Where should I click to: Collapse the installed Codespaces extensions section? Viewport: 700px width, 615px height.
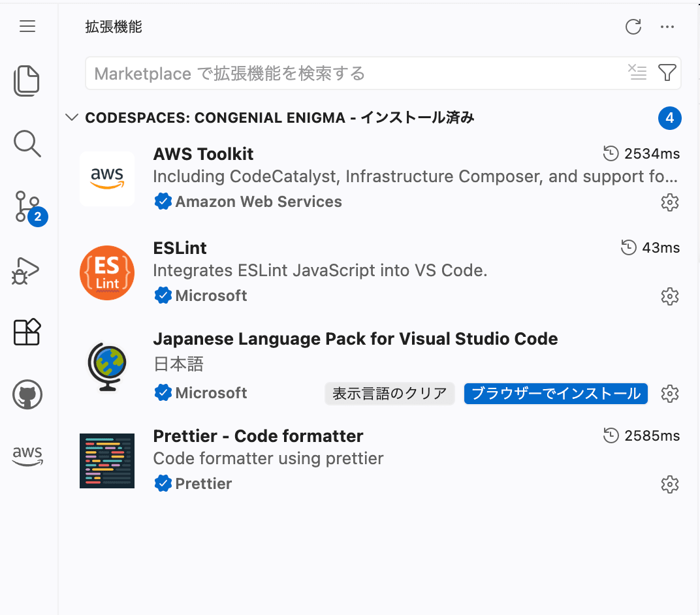click(x=71, y=118)
